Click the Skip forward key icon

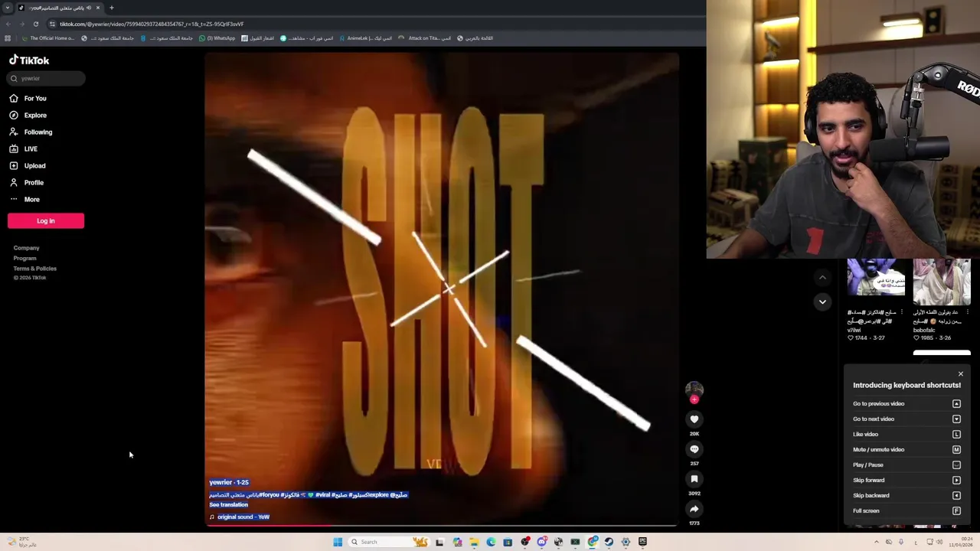click(956, 480)
